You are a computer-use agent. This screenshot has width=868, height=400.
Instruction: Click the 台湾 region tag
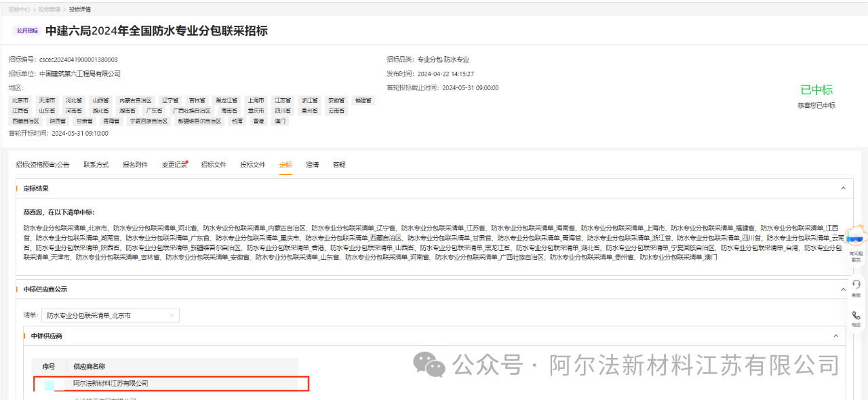(237, 121)
